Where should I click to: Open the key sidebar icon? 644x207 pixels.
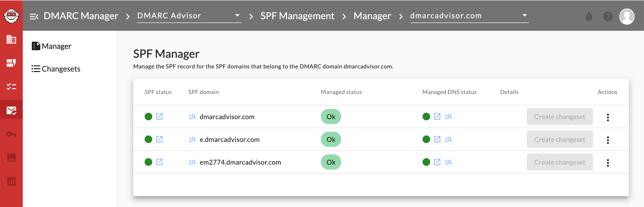click(x=11, y=134)
